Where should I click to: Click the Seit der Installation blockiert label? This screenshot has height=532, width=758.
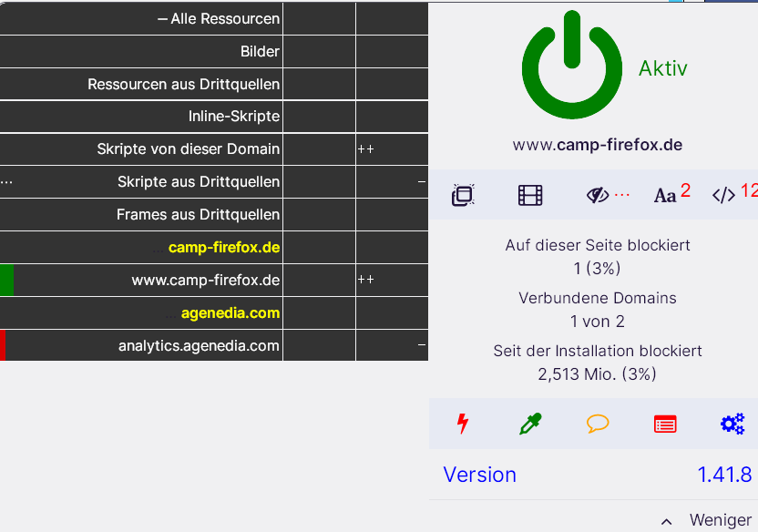598,351
